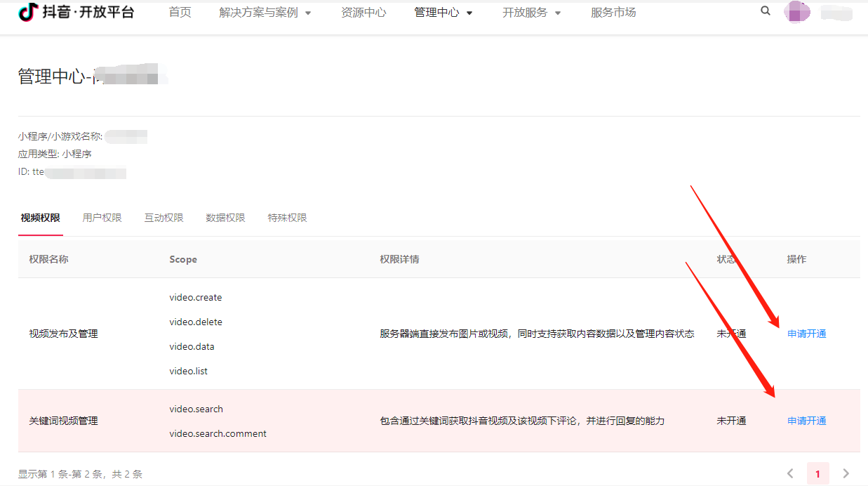
Task: Open 服务市场 in the top navigation
Action: 613,13
